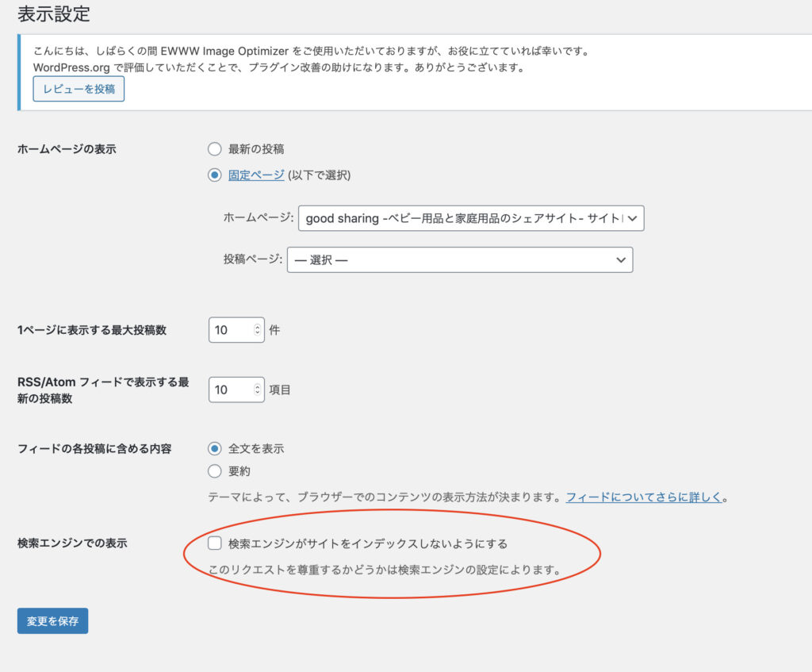
Task: Enable the search engine no-index checkbox
Action: pyautogui.click(x=214, y=543)
